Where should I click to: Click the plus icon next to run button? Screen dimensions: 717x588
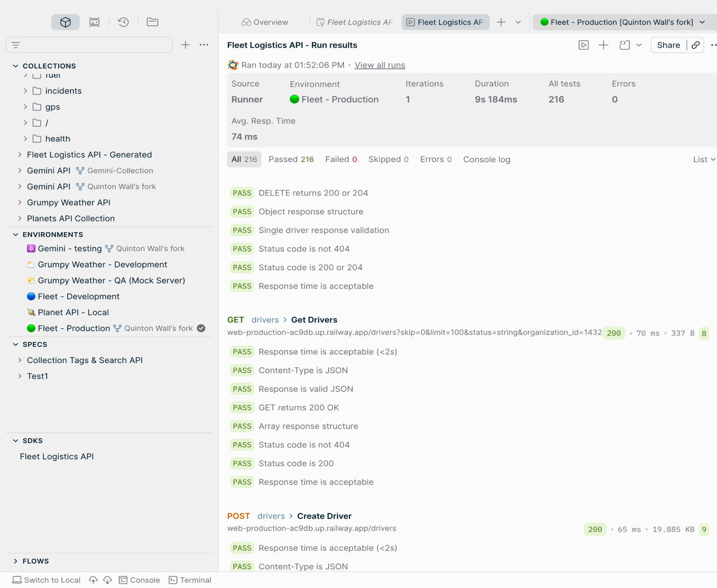[603, 45]
